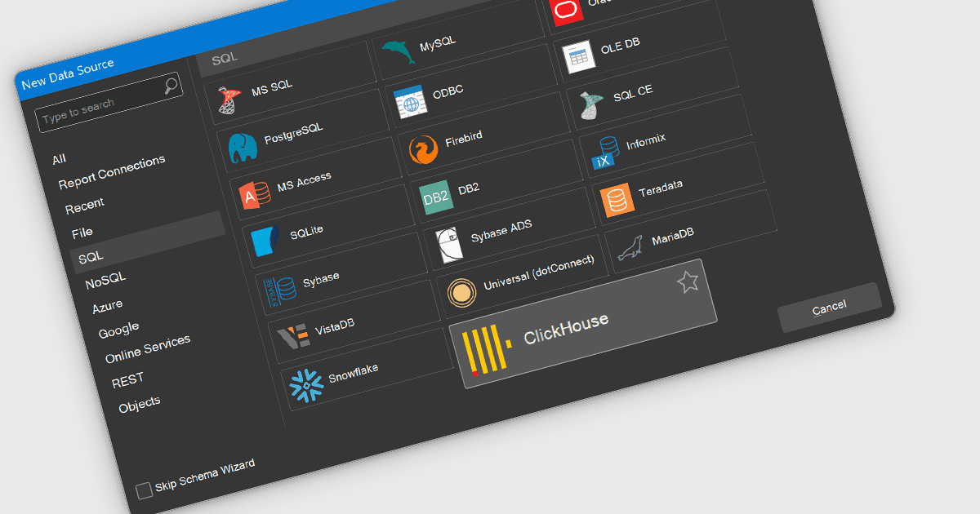980x514 pixels.
Task: Click the Snowflake label text
Action: click(354, 373)
